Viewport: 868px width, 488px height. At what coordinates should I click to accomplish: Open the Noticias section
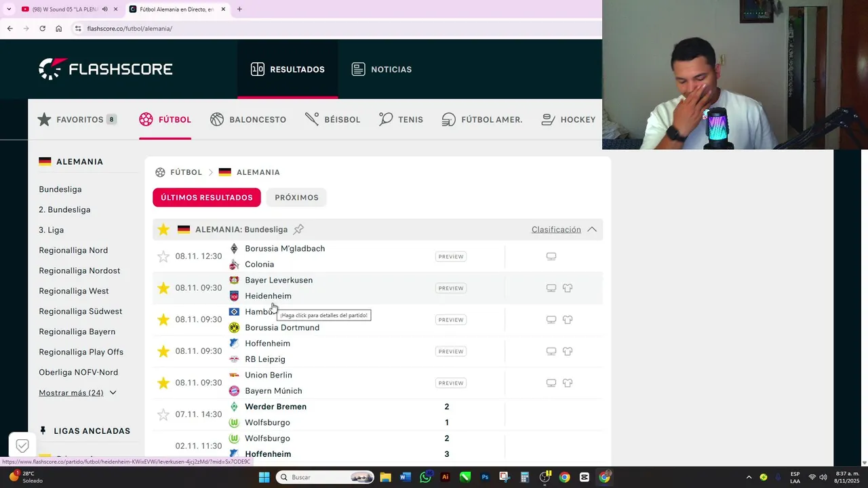[381, 69]
